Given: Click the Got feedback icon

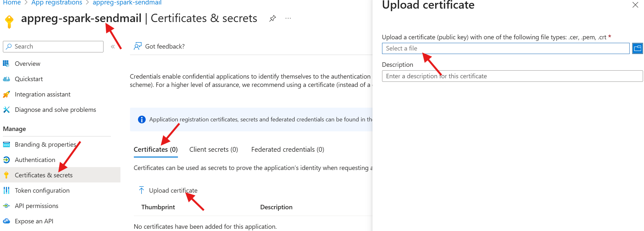Looking at the screenshot, I should point(138,46).
